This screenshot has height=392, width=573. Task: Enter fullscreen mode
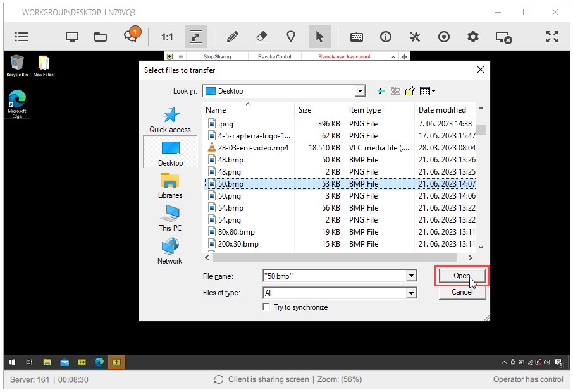pos(552,37)
